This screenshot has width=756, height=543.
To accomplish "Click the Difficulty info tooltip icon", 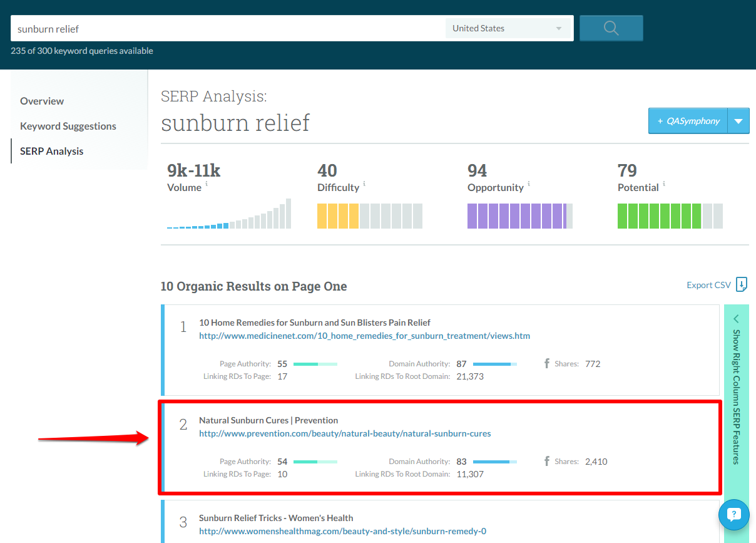I will pyautogui.click(x=363, y=184).
